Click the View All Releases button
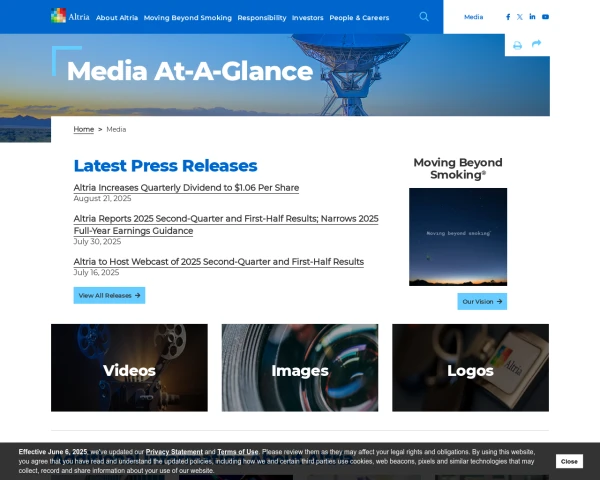This screenshot has height=480, width=600. (x=109, y=296)
